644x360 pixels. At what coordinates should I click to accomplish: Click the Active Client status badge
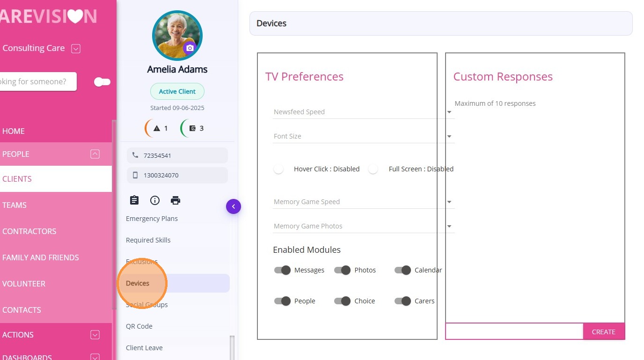[177, 91]
